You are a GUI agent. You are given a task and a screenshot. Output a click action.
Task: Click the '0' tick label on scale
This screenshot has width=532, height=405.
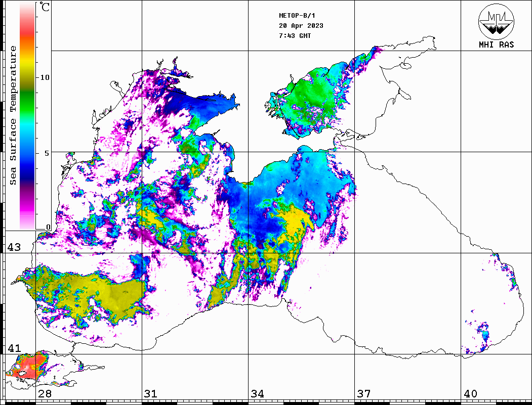click(48, 227)
